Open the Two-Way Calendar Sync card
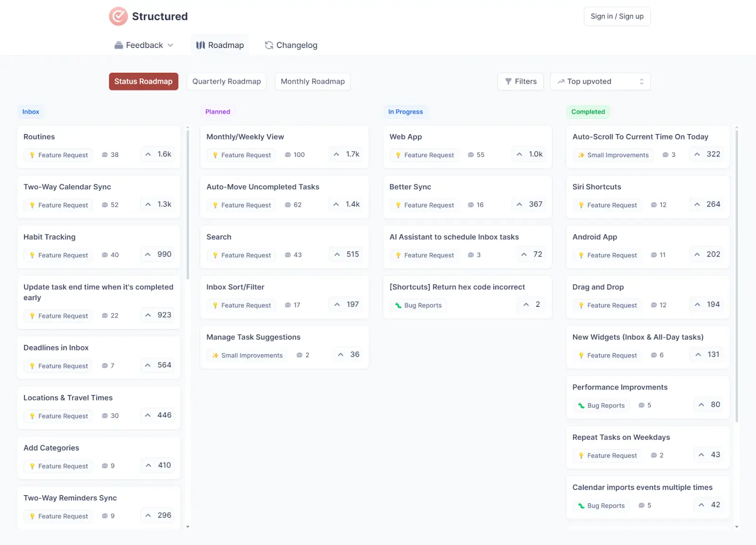Viewport: 756px width, 545px height. (x=67, y=187)
